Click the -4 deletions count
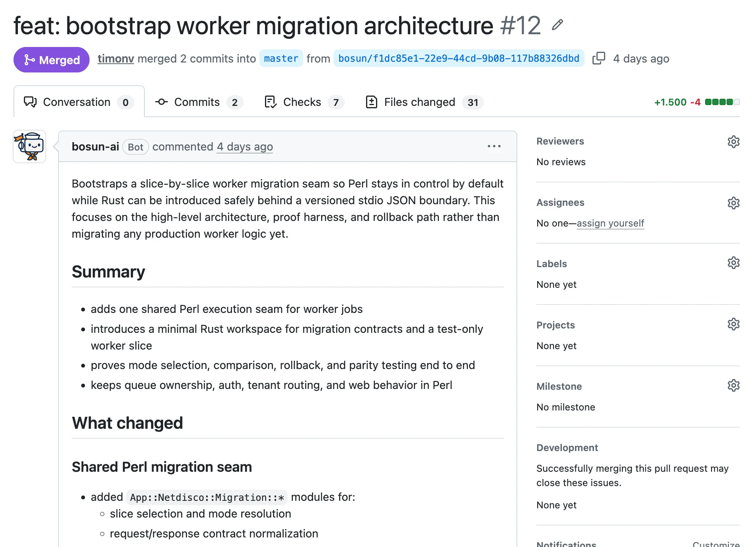Image resolution: width=756 pixels, height=547 pixels. pyautogui.click(x=695, y=102)
